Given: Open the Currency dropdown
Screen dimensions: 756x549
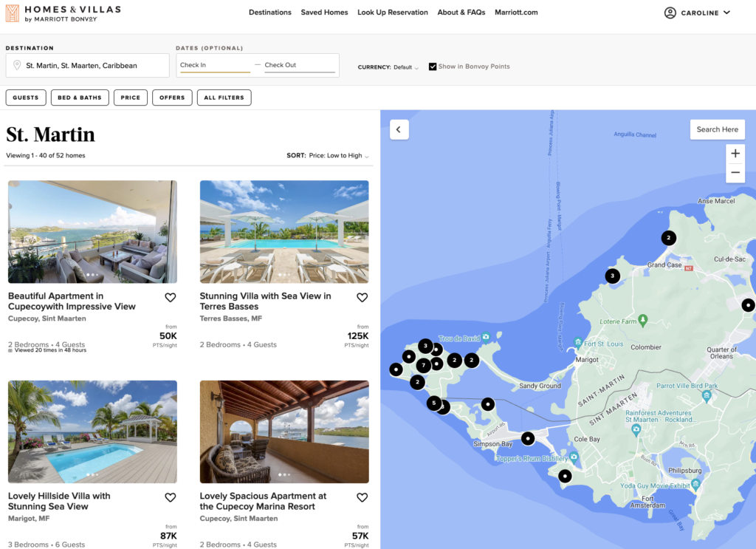Looking at the screenshot, I should (x=405, y=66).
